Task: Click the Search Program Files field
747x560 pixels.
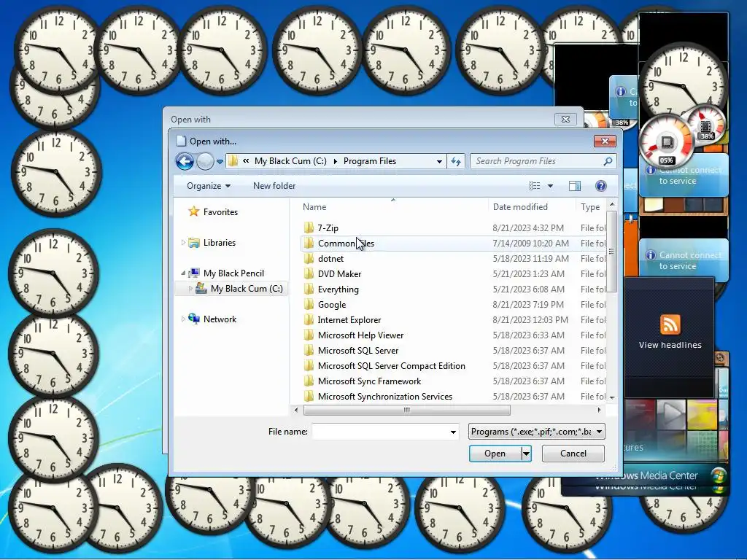Action: coord(543,161)
